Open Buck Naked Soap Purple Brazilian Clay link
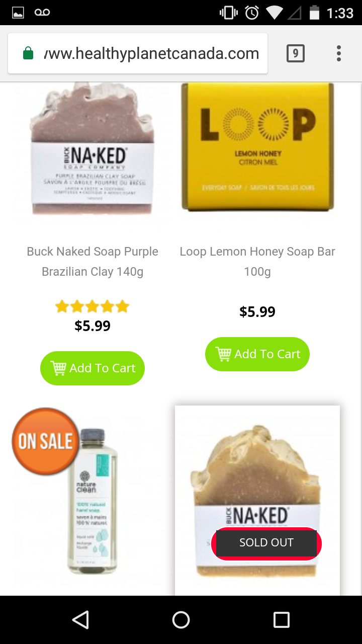Viewport: 362px width, 644px height. [x=93, y=262]
